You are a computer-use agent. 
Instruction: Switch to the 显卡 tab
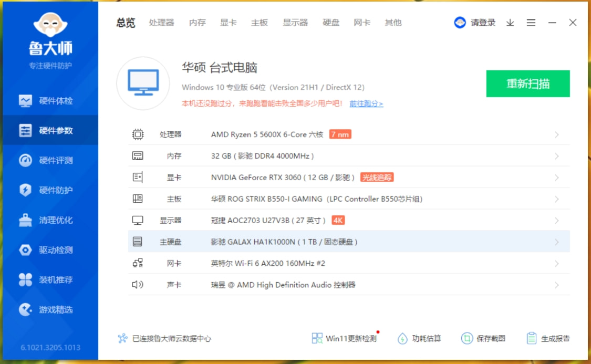[228, 23]
